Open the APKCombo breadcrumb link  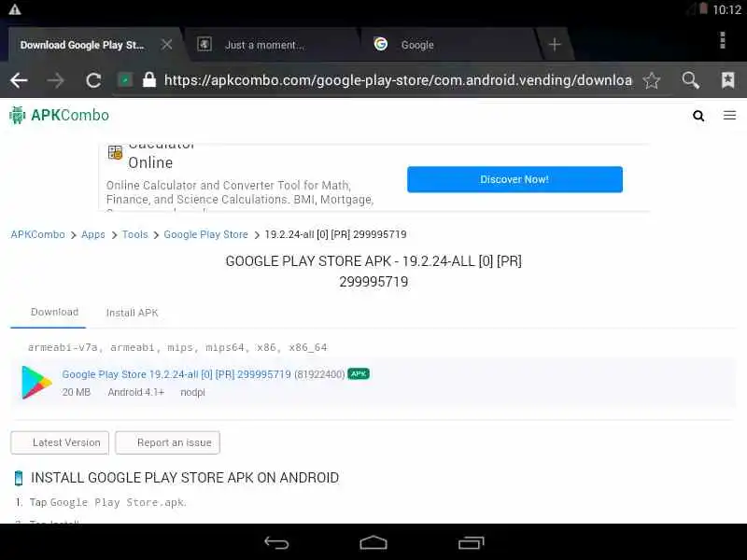[x=37, y=235]
